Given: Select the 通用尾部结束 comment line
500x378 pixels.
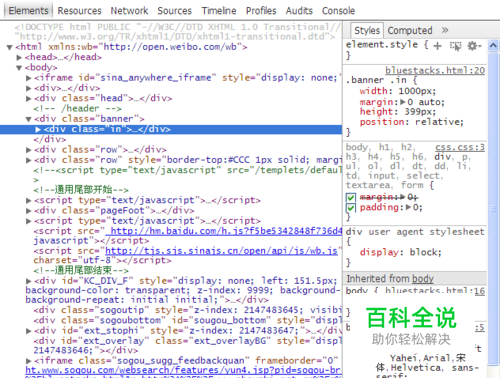Looking at the screenshot, I should 81,270.
